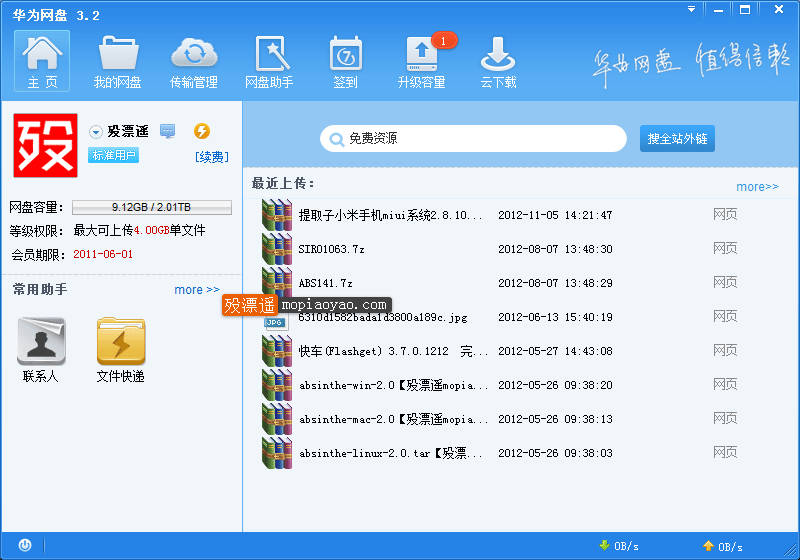Expand the dropdown arrow beside username 殁漂遥
This screenshot has width=800, height=560.
[95, 132]
